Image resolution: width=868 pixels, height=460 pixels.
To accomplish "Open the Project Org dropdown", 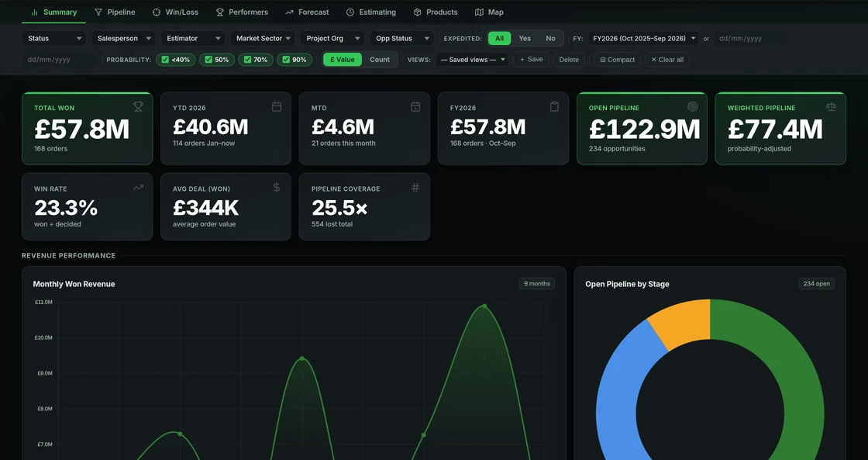I will coord(332,38).
